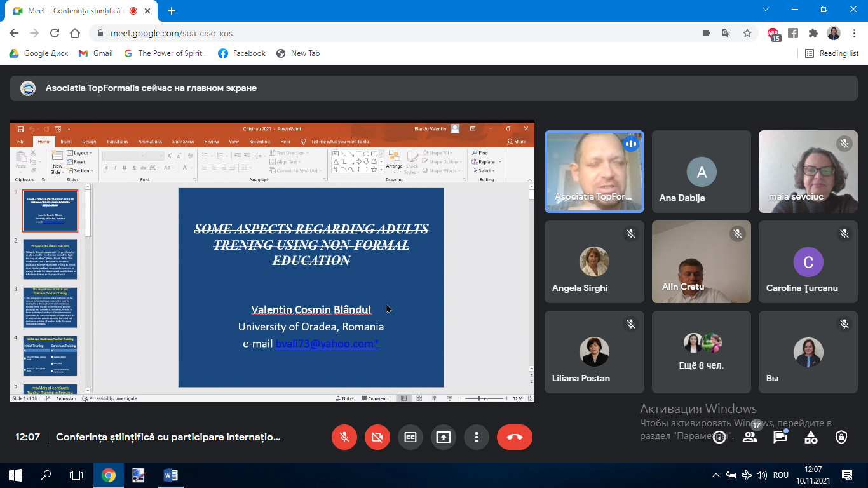
Task: Open the Activities icon in Meet
Action: click(x=811, y=437)
